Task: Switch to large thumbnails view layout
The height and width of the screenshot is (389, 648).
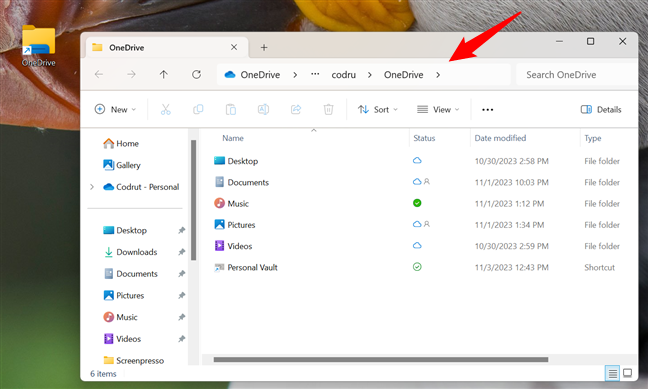Action: click(627, 373)
